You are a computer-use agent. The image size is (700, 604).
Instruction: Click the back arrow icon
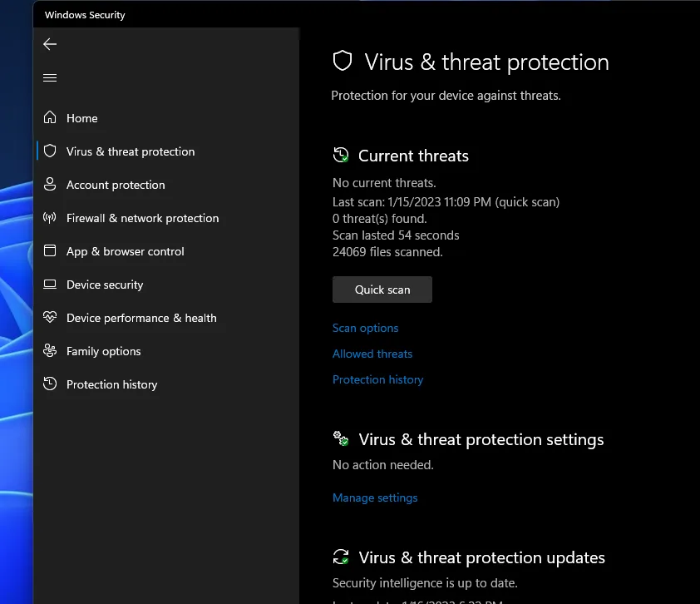coord(50,44)
